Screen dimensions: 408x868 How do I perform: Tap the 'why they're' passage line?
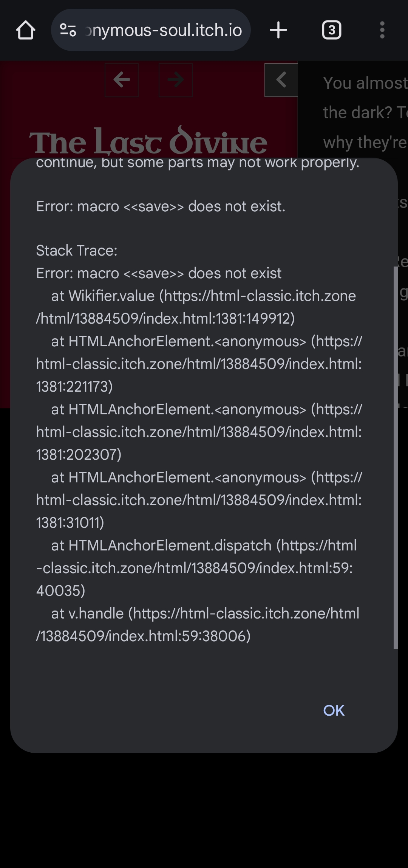tap(365, 143)
